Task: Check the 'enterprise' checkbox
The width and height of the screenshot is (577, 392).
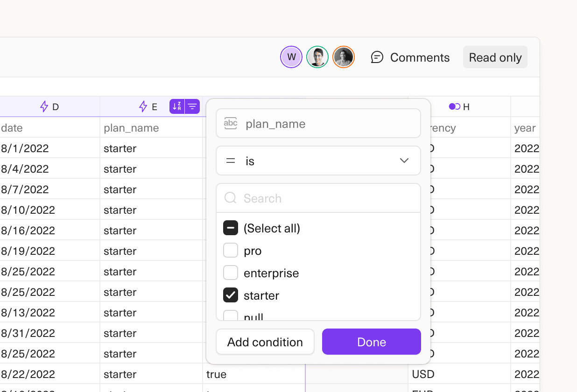Action: [231, 273]
